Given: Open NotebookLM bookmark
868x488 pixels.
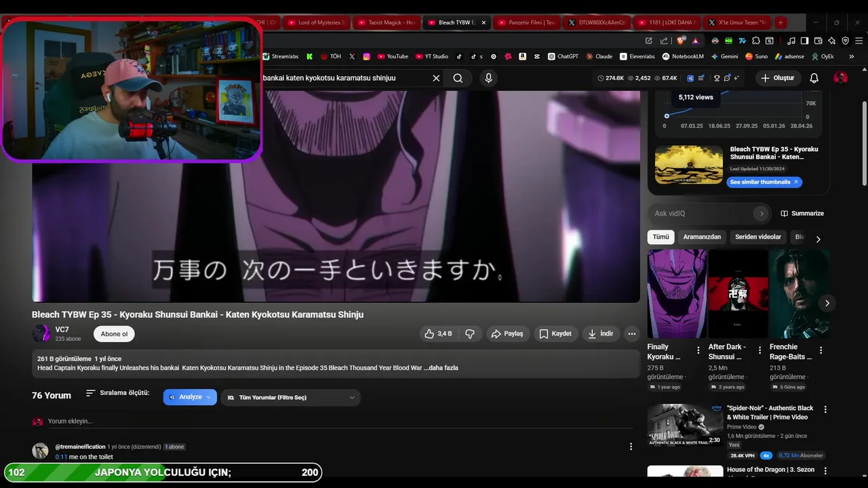Looking at the screenshot, I should click(683, 57).
